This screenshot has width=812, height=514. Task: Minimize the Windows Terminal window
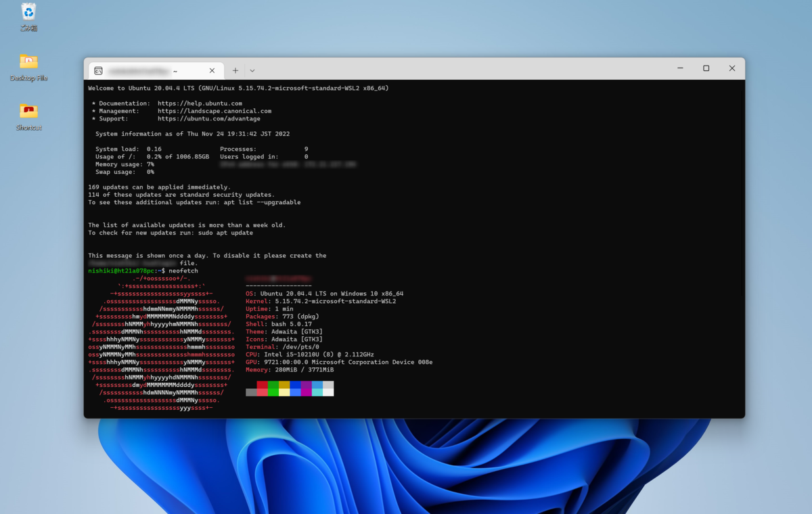(x=680, y=68)
